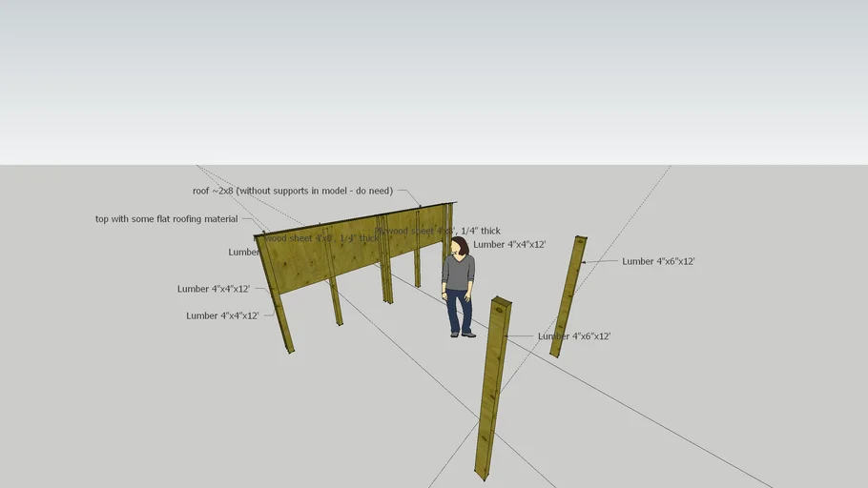Viewport: 868px width, 488px height.
Task: Click the label of the far right post
Action: pos(658,261)
